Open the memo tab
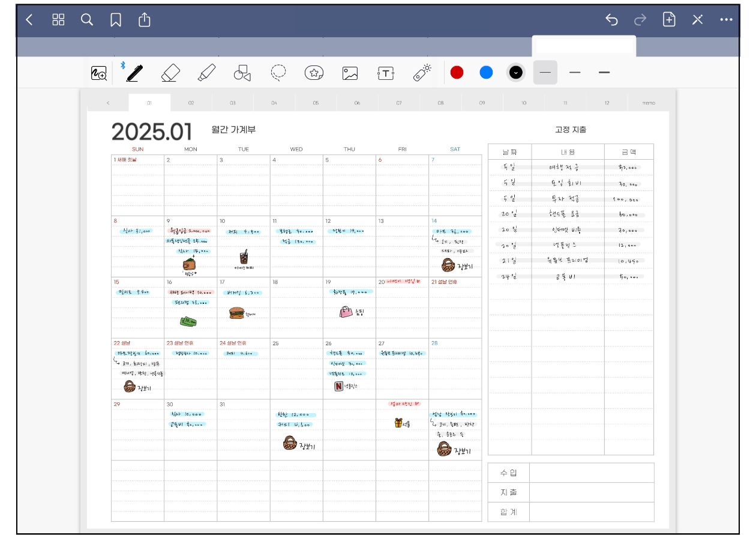The width and height of the screenshot is (756, 535). (x=649, y=103)
